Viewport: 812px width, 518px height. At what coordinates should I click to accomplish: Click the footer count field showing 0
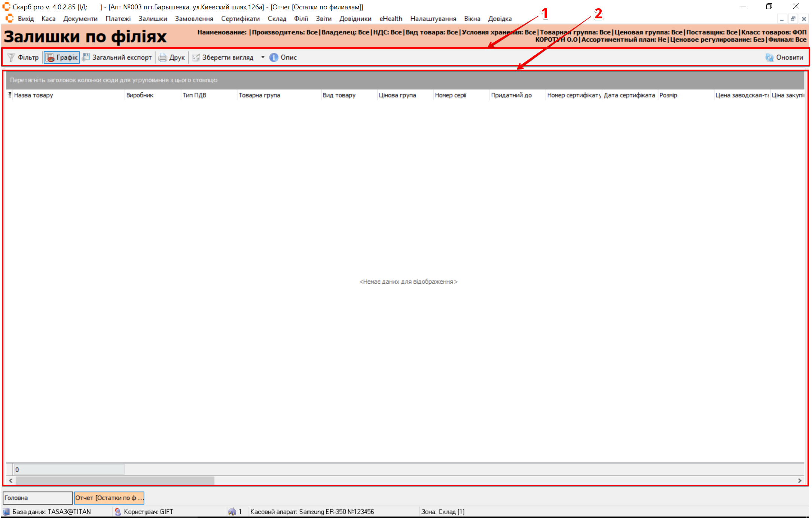(69, 469)
